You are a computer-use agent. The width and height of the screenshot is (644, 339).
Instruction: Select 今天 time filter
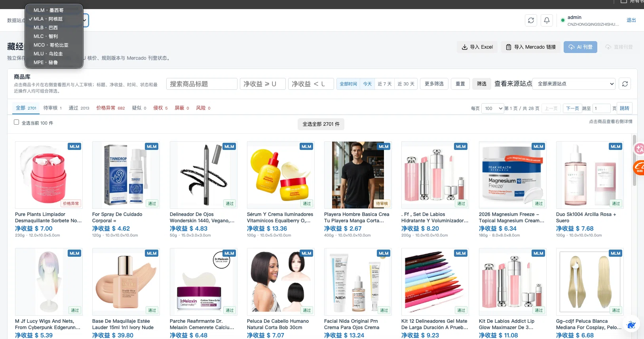pos(367,84)
